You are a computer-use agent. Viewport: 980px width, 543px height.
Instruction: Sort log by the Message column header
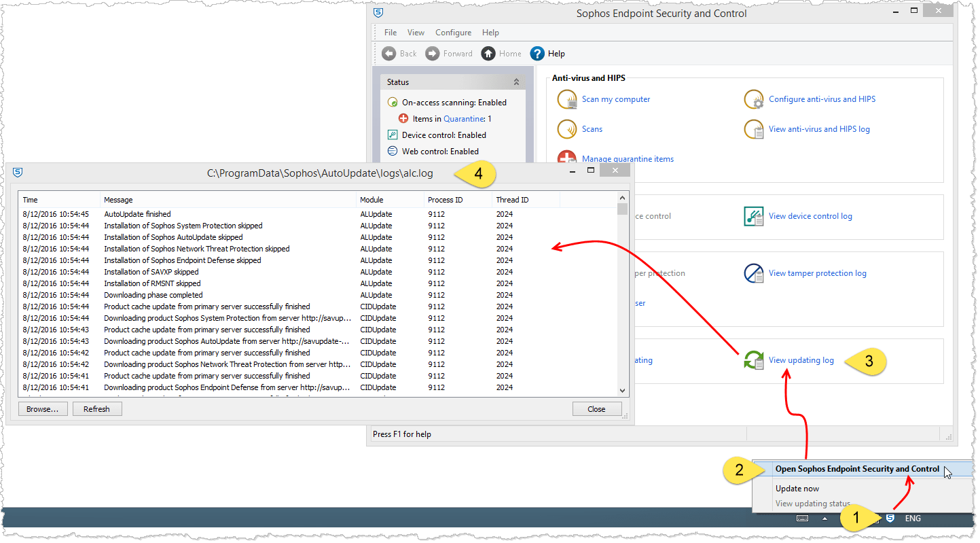228,200
